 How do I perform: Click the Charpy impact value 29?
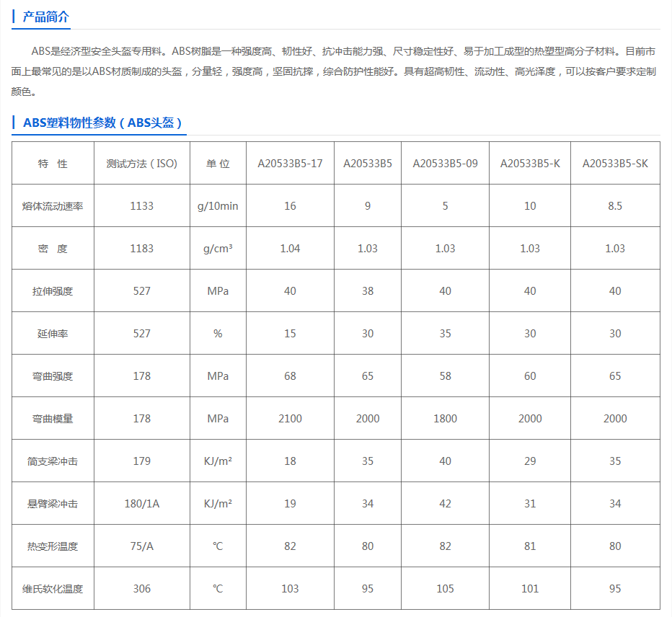click(530, 461)
